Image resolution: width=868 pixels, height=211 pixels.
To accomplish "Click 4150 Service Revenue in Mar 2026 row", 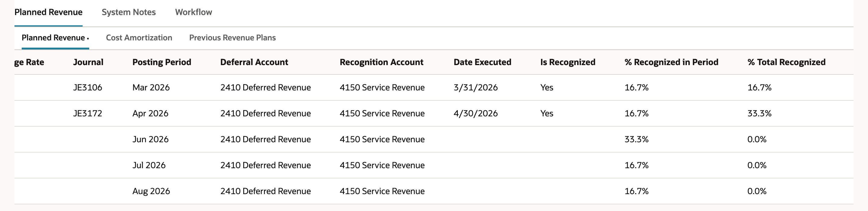I will pyautogui.click(x=382, y=88).
